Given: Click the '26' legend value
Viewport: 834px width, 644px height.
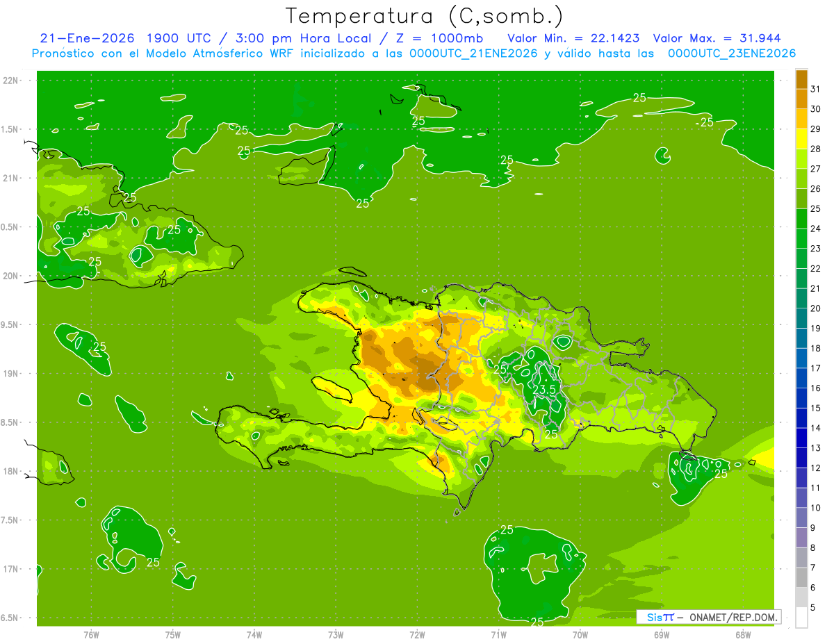Looking at the screenshot, I should click(815, 189).
